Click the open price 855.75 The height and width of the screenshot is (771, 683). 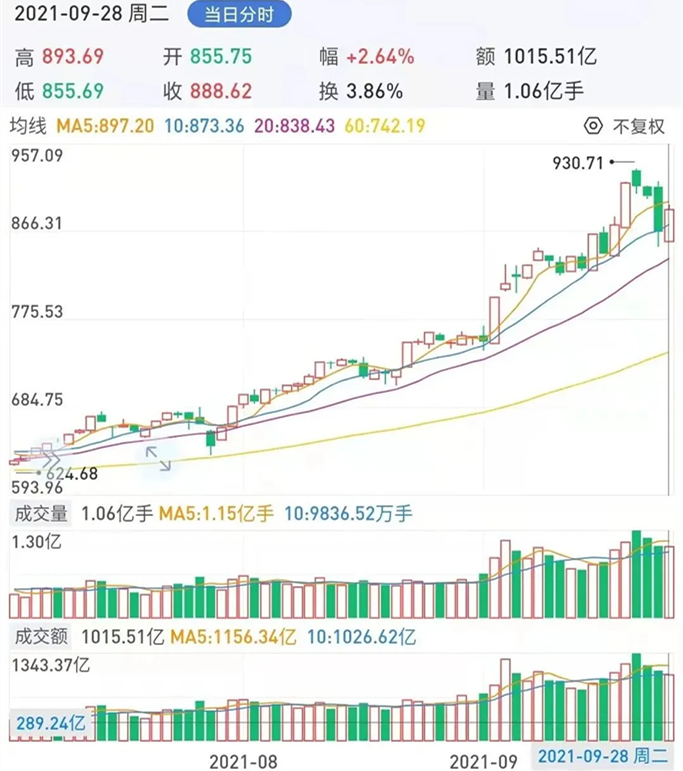click(221, 57)
